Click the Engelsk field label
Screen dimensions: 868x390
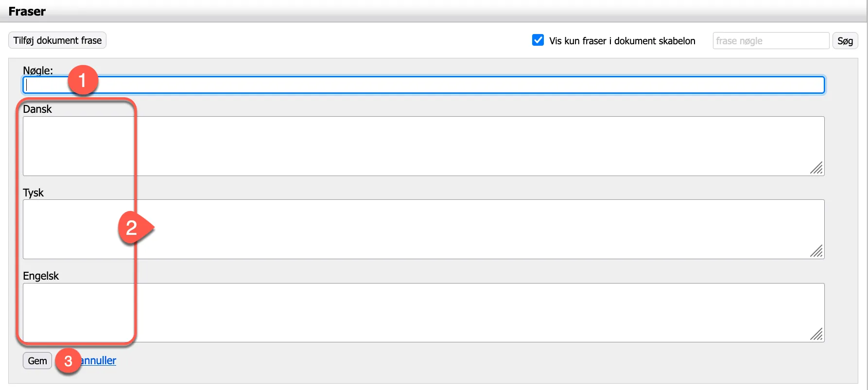[41, 276]
